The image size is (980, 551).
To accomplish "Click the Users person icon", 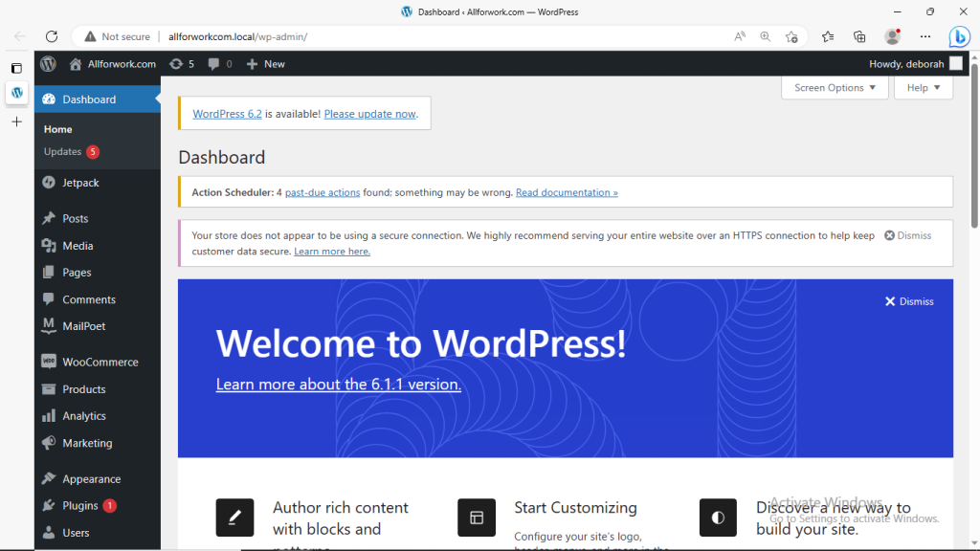I will tap(49, 533).
